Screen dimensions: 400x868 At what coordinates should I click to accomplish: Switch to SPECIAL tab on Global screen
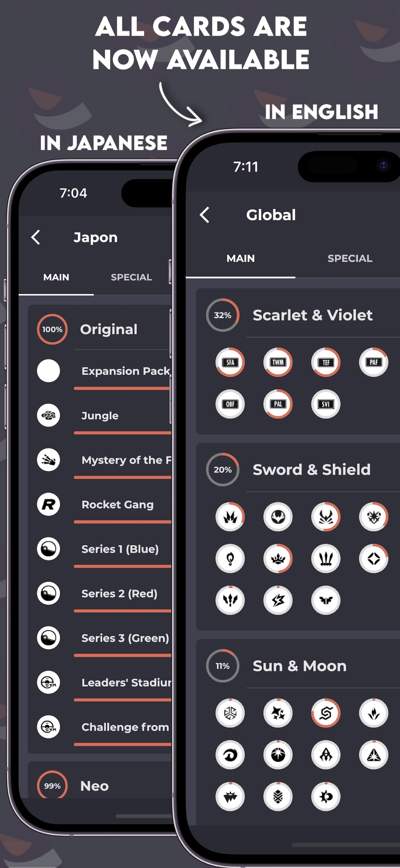(350, 259)
